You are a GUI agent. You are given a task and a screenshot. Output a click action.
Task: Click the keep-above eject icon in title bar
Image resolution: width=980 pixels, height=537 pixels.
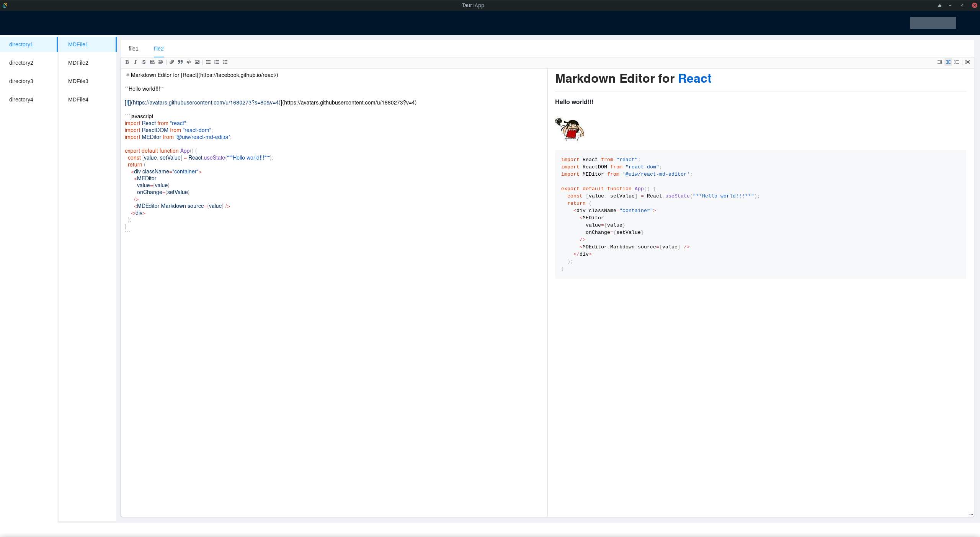pos(939,5)
